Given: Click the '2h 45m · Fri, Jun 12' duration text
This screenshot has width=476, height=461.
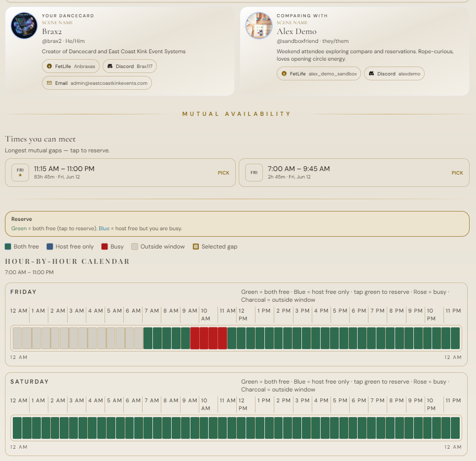Looking at the screenshot, I should point(289,177).
